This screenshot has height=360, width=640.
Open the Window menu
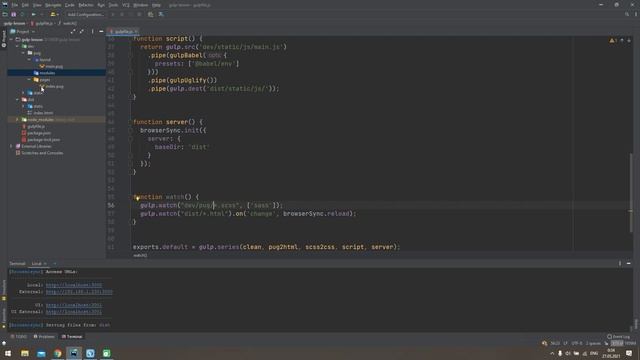click(x=140, y=5)
